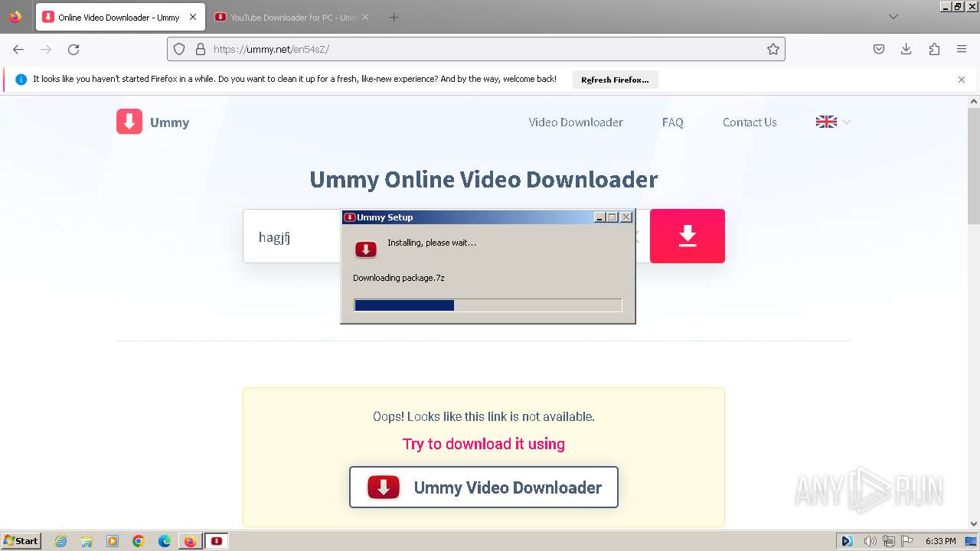Open the Firefox downloads panel

point(906,49)
